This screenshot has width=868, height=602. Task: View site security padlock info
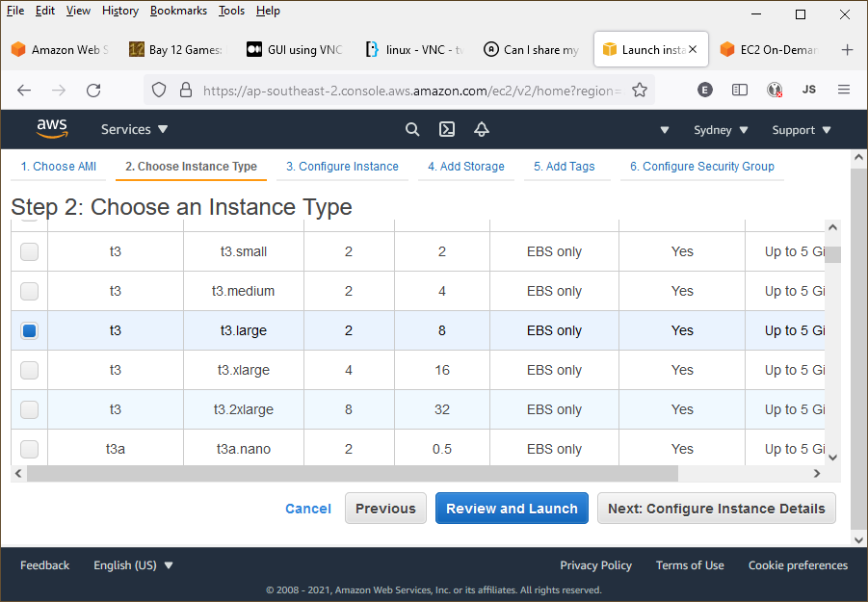tap(186, 90)
